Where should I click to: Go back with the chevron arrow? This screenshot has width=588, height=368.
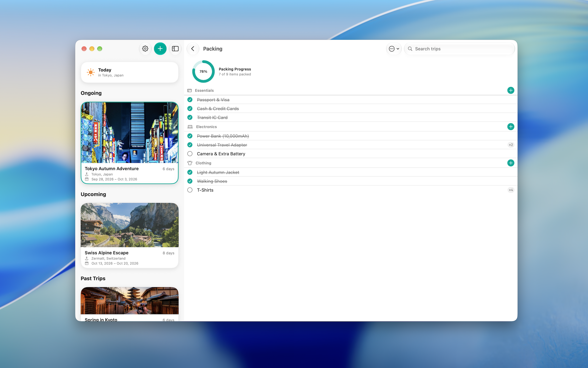[x=193, y=49]
